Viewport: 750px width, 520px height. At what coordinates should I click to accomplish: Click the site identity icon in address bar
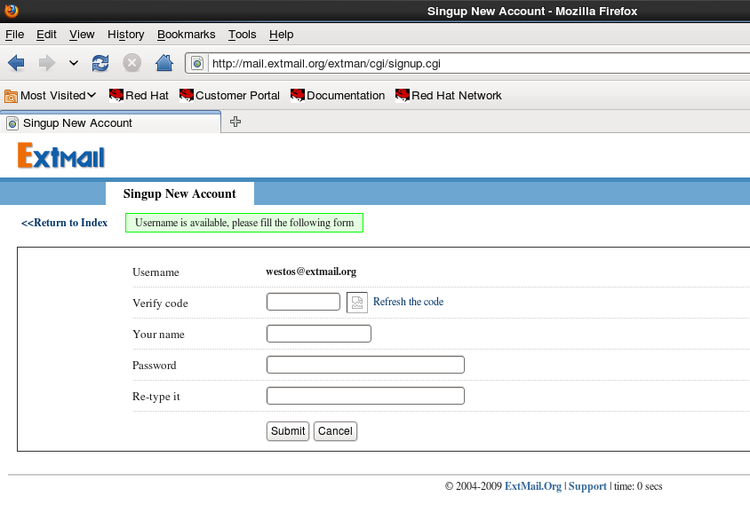(197, 63)
